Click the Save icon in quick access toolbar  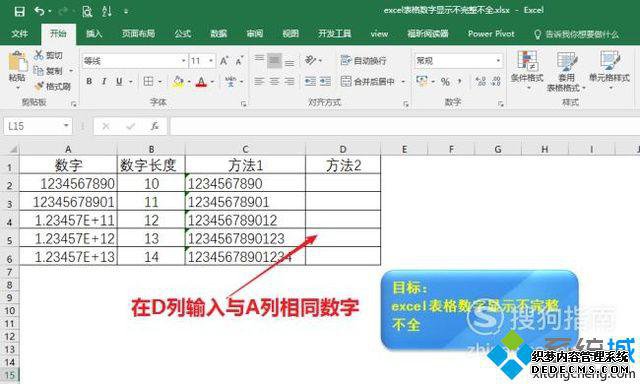pyautogui.click(x=19, y=11)
